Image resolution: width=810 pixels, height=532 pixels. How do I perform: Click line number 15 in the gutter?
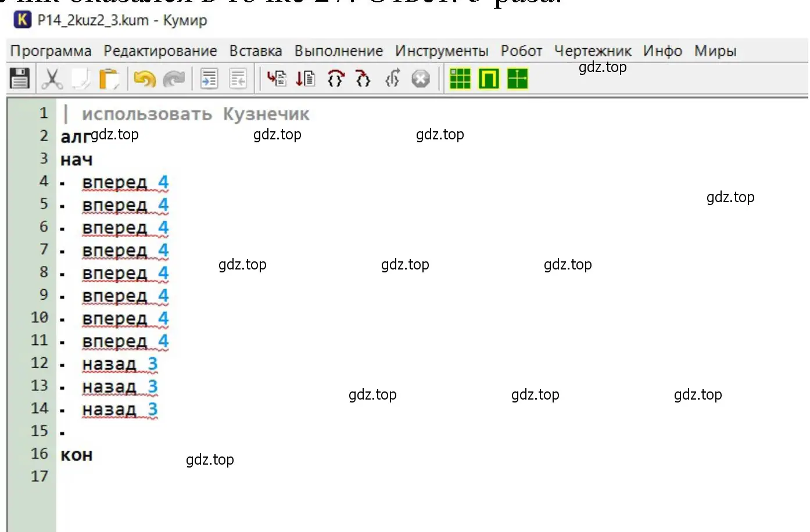(40, 431)
